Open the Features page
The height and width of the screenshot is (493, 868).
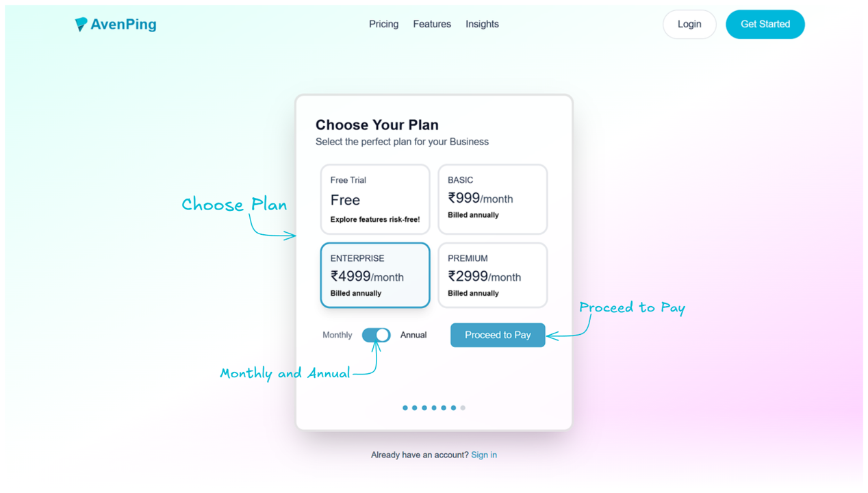pos(432,24)
